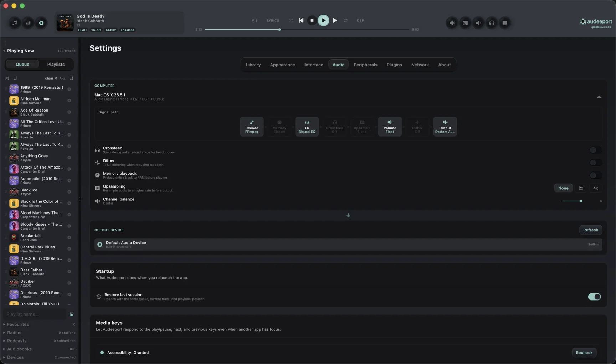Skip to the previous track
This screenshot has height=364, width=616.
click(x=301, y=21)
